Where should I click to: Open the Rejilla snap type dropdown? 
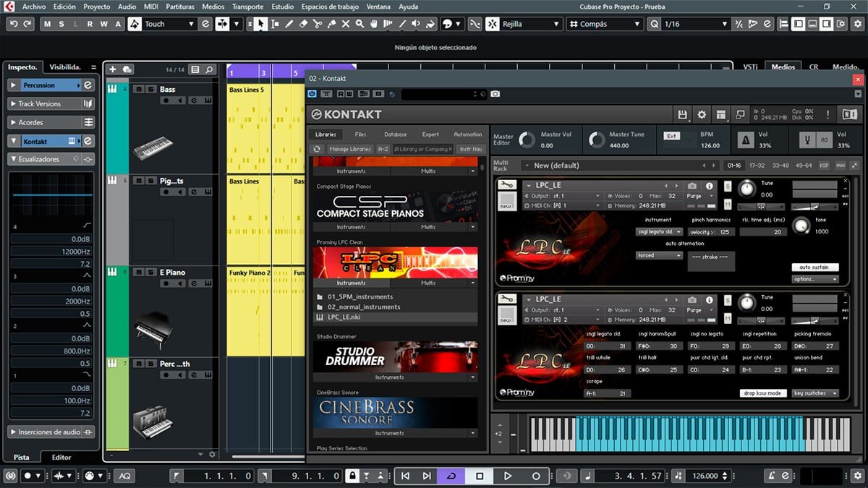click(x=532, y=24)
